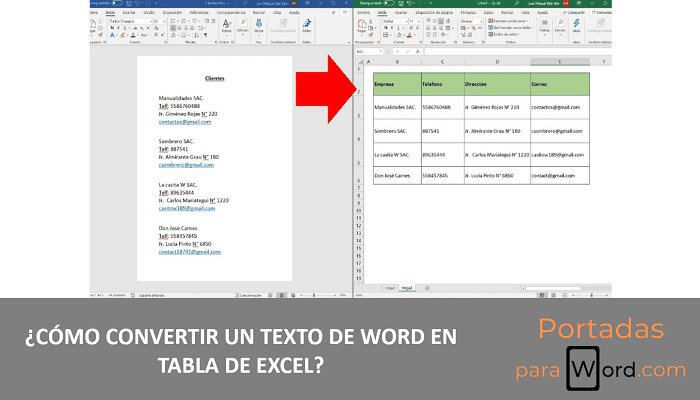Viewport: 700px width, 400px height.
Task: Open Excel Dar formato como tabla dropdown
Action: pos(511,28)
